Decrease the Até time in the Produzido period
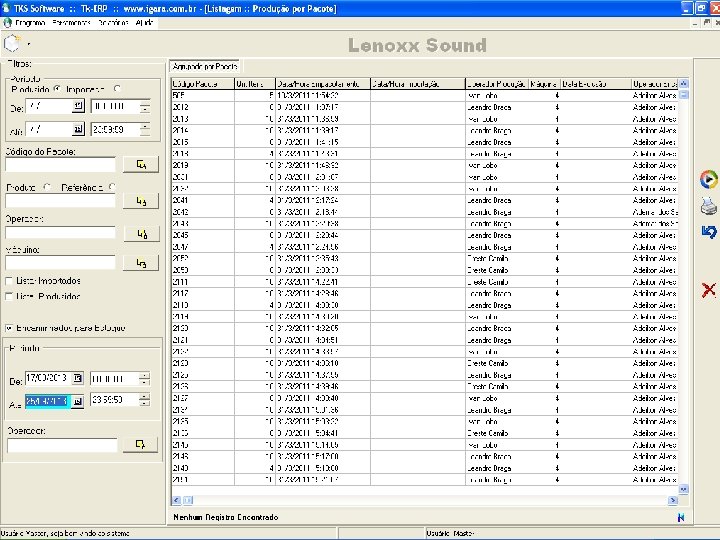The width and height of the screenshot is (720, 540). pyautogui.click(x=145, y=132)
